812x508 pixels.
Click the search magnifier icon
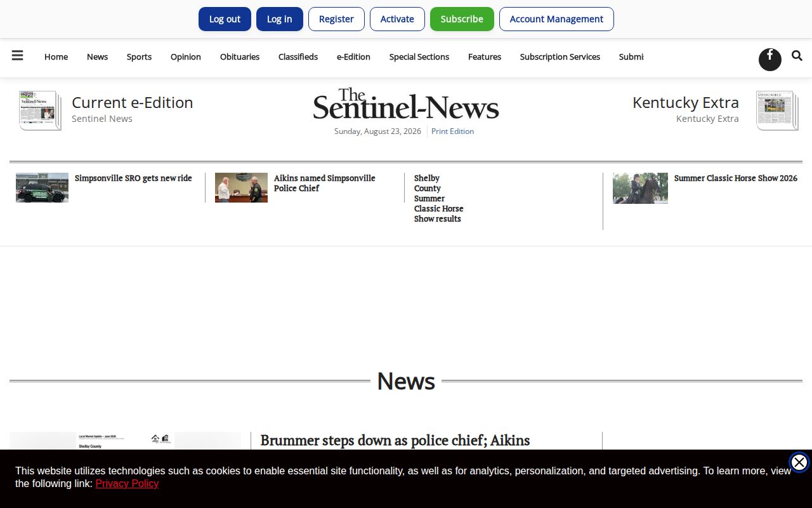click(x=797, y=56)
